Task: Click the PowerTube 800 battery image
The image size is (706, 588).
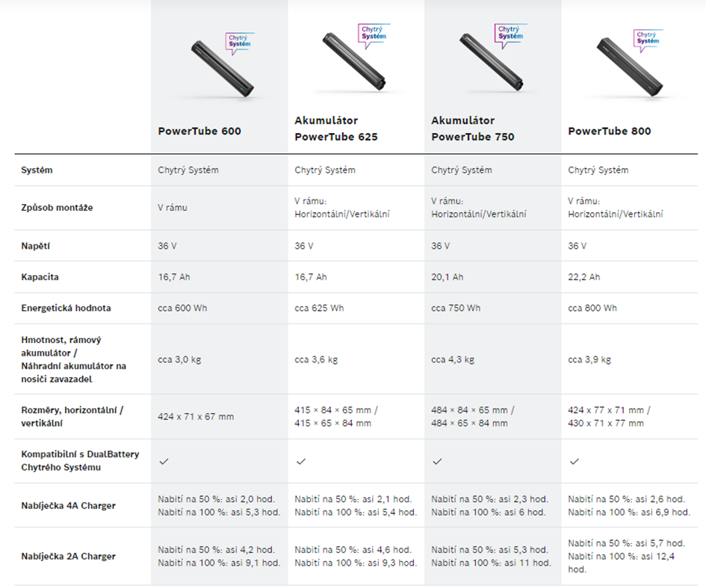Action: 630,66
